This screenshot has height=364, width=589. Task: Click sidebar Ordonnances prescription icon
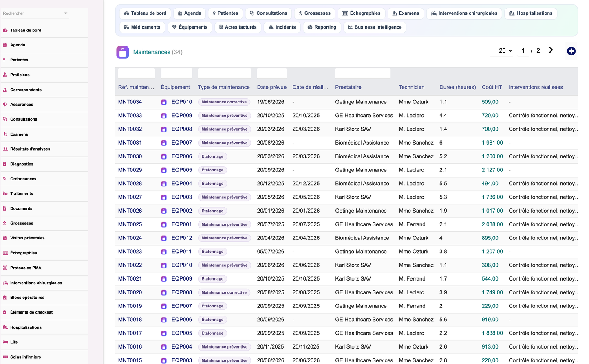coord(5,179)
